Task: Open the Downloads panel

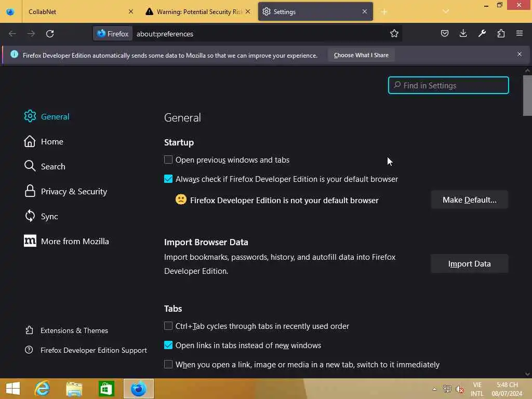Action: pos(463,33)
